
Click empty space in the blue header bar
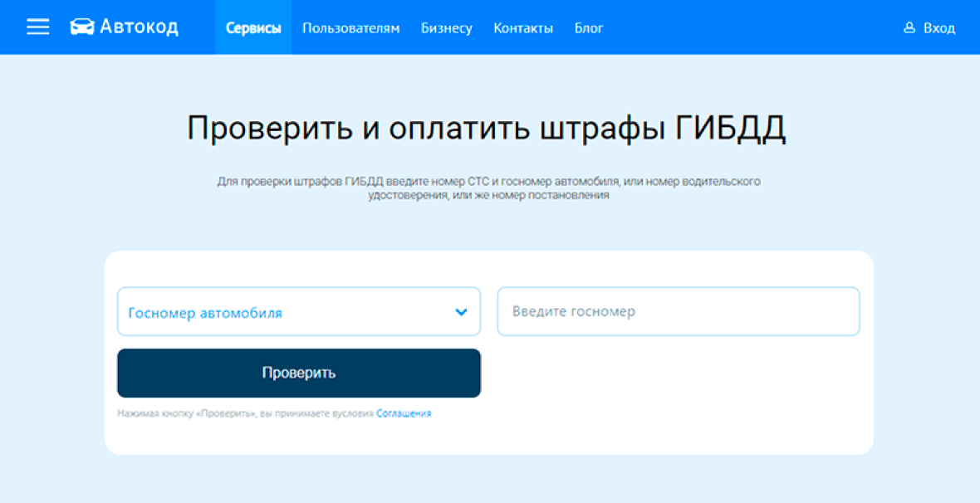coord(747,27)
